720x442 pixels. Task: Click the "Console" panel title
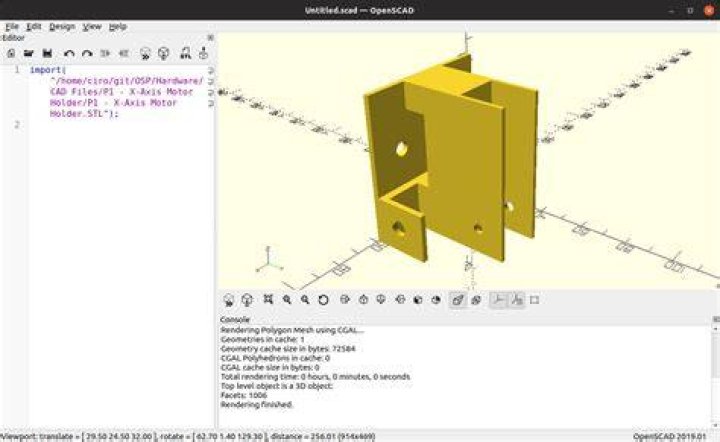click(x=235, y=319)
